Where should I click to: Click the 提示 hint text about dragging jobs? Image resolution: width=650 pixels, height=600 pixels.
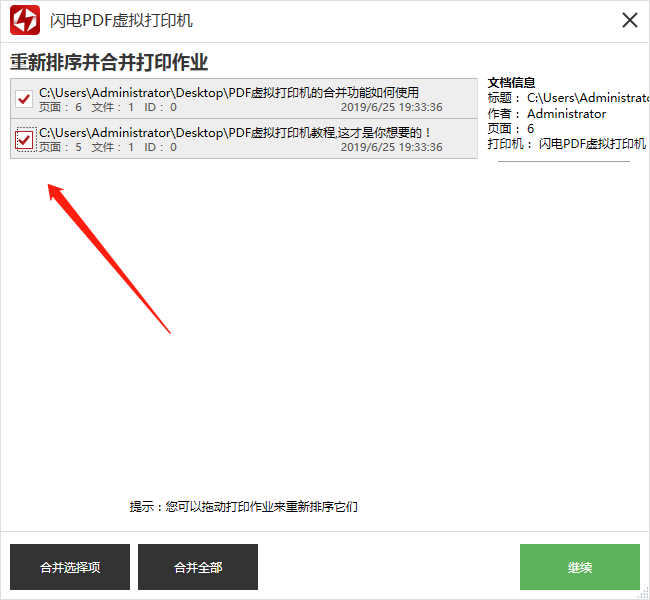pos(243,507)
